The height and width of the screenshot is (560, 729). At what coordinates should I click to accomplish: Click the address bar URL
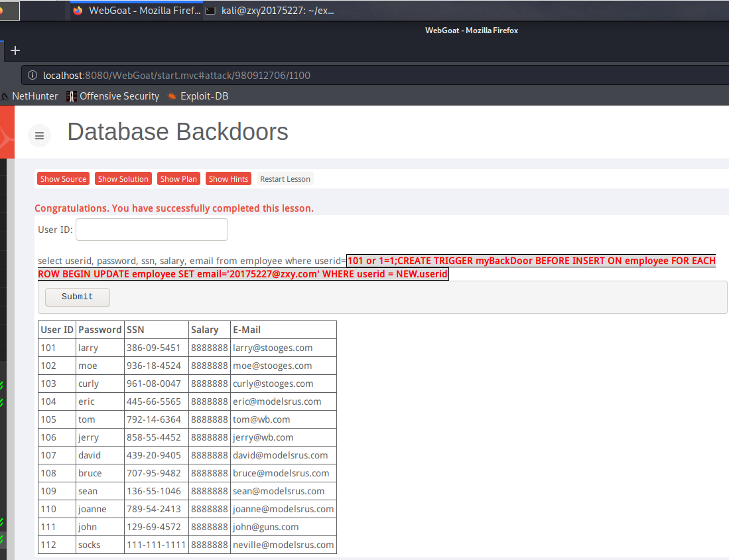point(176,76)
